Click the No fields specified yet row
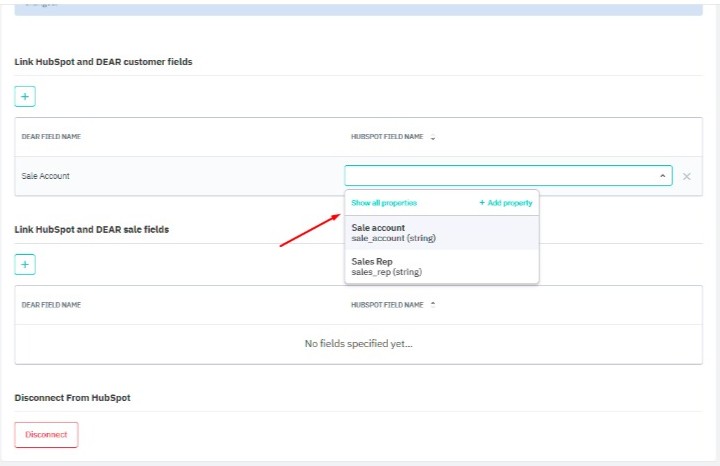 pyautogui.click(x=358, y=344)
